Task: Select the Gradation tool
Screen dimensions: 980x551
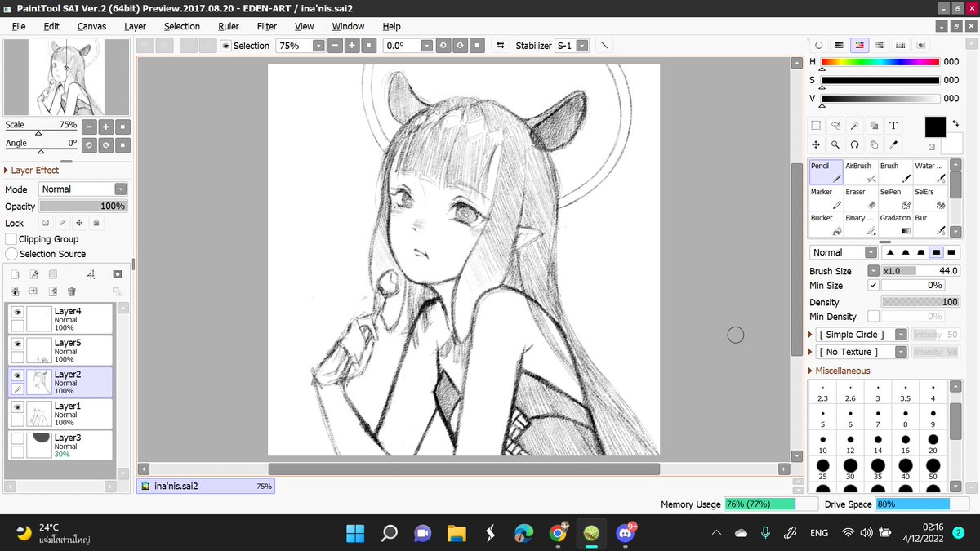Action: 895,224
